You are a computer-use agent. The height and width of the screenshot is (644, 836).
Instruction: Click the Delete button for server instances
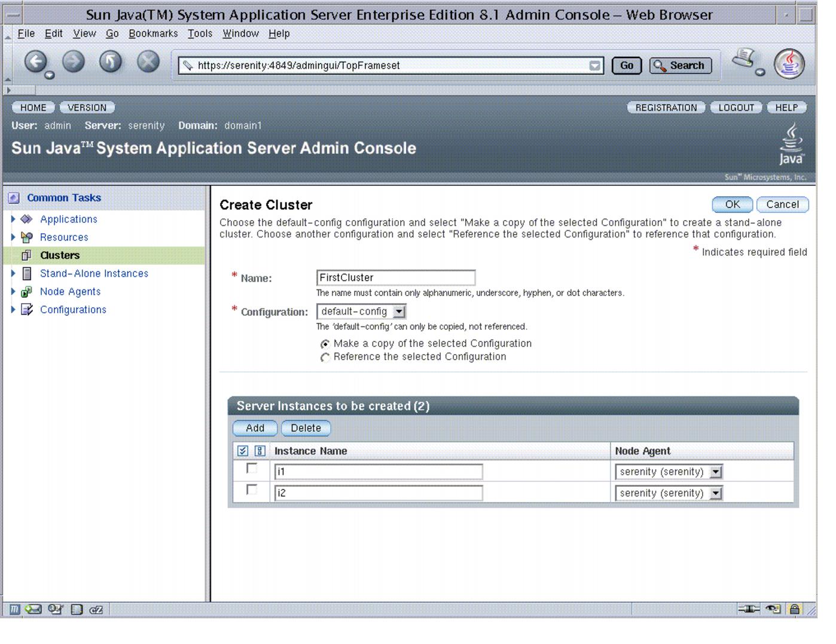click(306, 428)
